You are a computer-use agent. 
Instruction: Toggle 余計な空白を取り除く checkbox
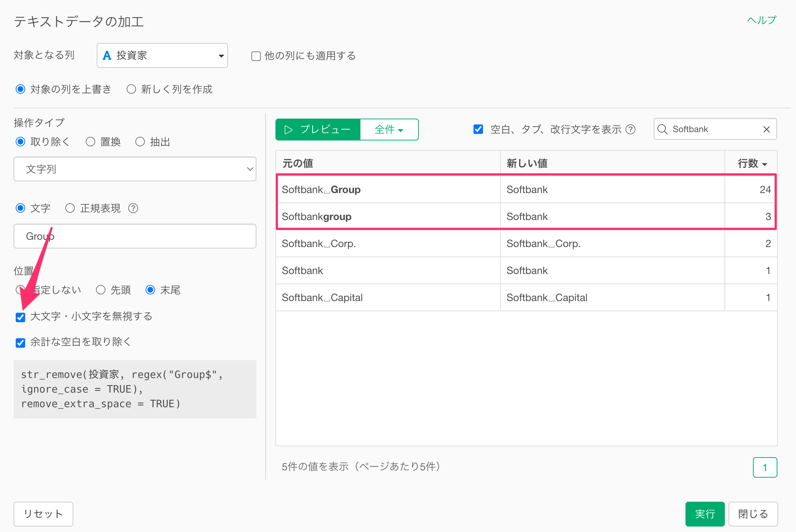point(20,342)
